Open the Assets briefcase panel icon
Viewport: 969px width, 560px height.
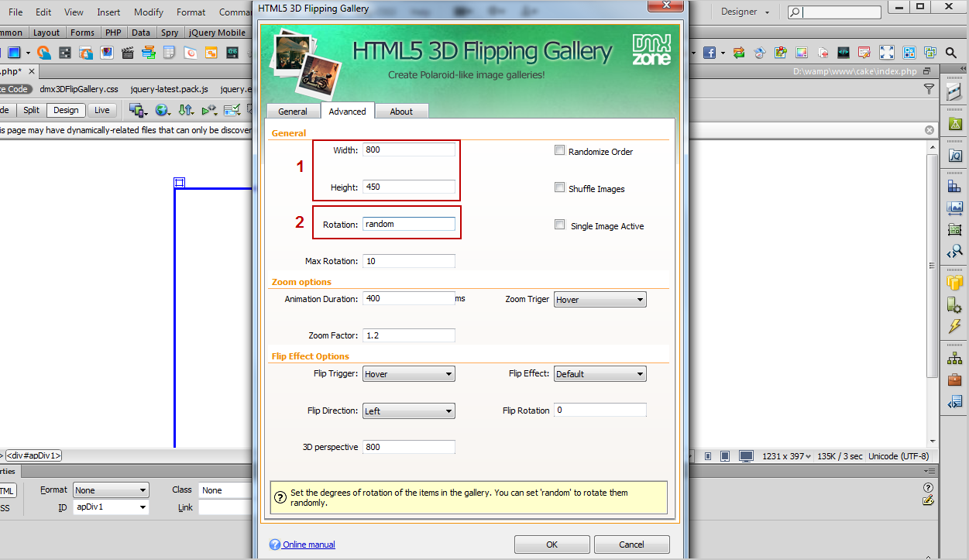point(954,380)
